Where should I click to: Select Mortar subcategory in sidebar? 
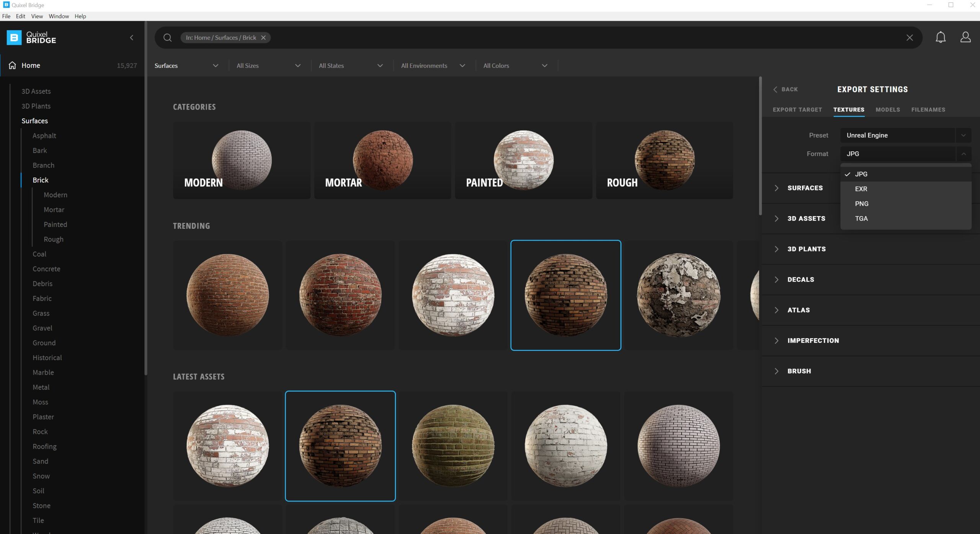tap(54, 210)
